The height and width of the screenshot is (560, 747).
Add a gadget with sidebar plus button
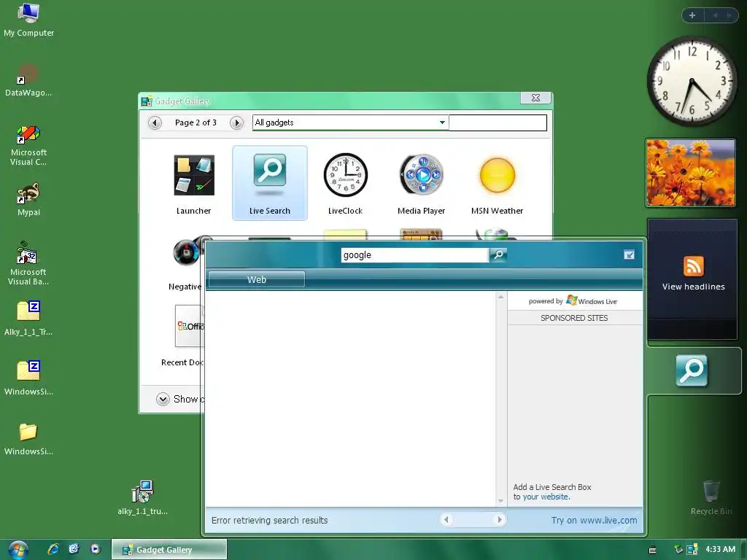point(692,15)
